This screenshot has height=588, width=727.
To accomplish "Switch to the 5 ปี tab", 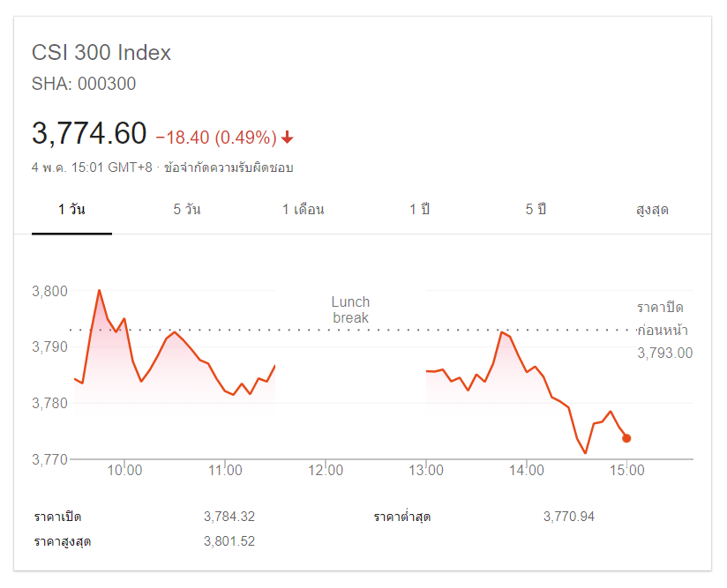I will pyautogui.click(x=536, y=210).
